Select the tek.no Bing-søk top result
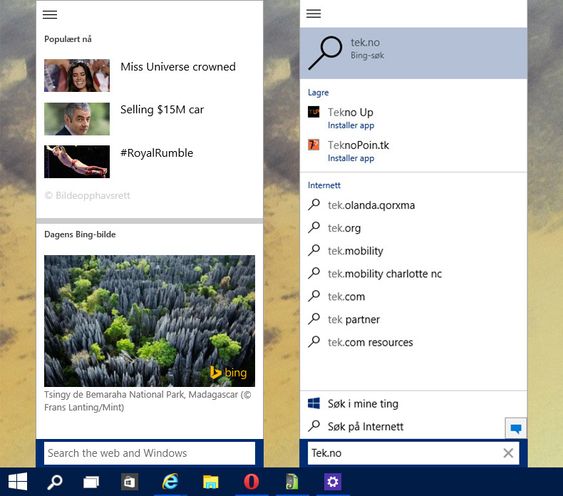 tap(413, 53)
